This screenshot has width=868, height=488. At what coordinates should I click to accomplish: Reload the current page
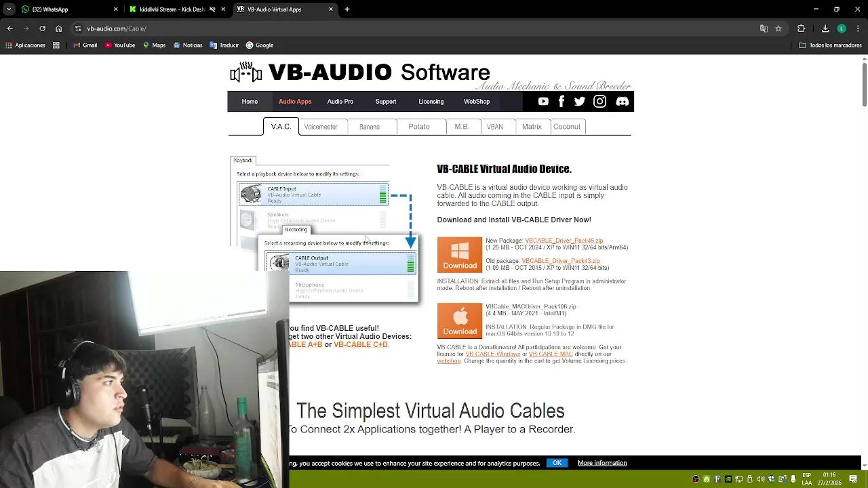42,28
